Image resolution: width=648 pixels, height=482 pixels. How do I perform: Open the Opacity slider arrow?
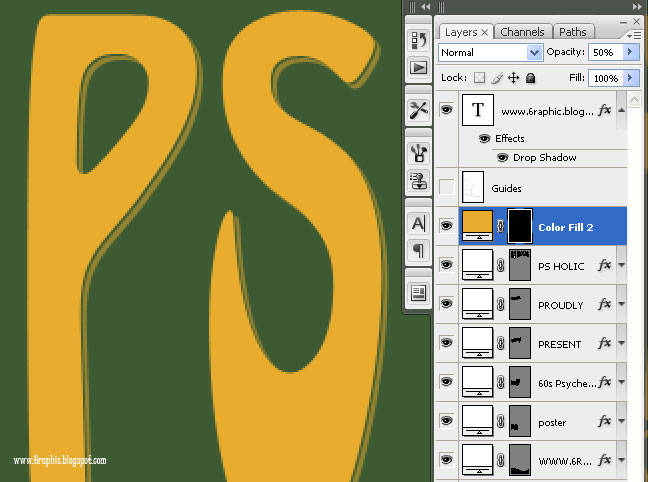630,52
